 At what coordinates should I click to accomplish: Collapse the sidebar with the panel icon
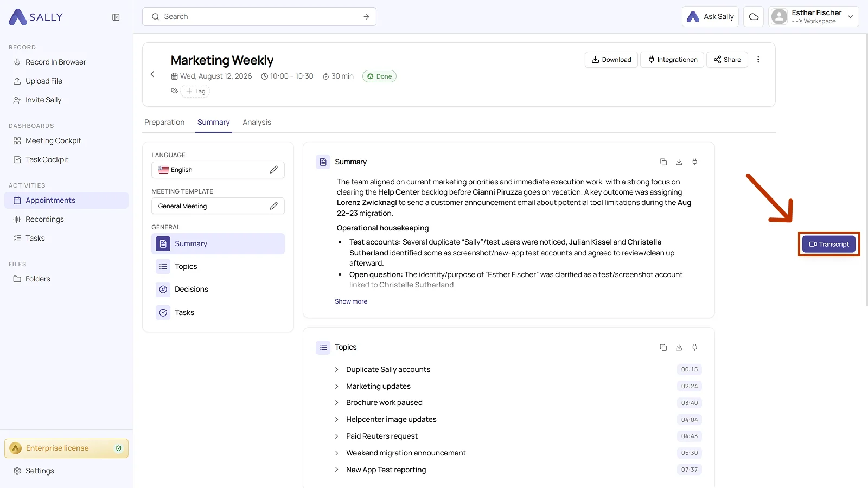(116, 17)
